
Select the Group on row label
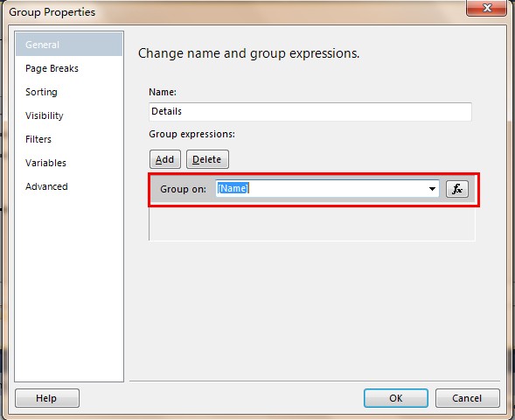[184, 189]
